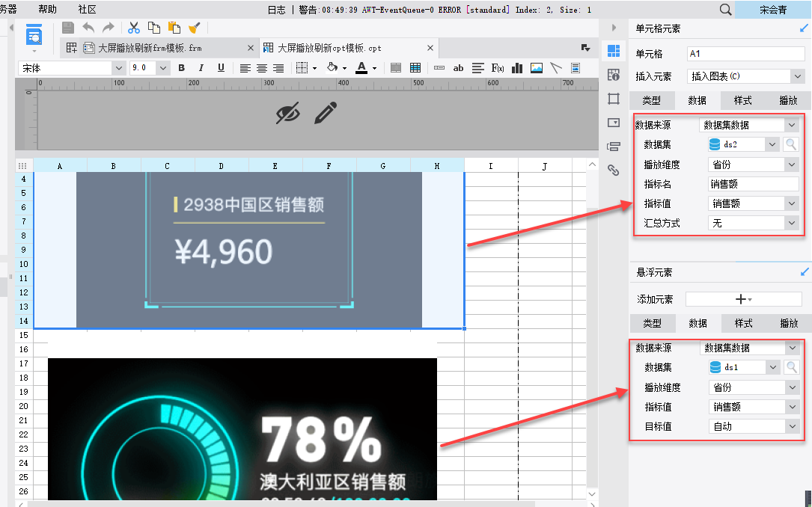Click the save floppy disk icon

(68, 28)
